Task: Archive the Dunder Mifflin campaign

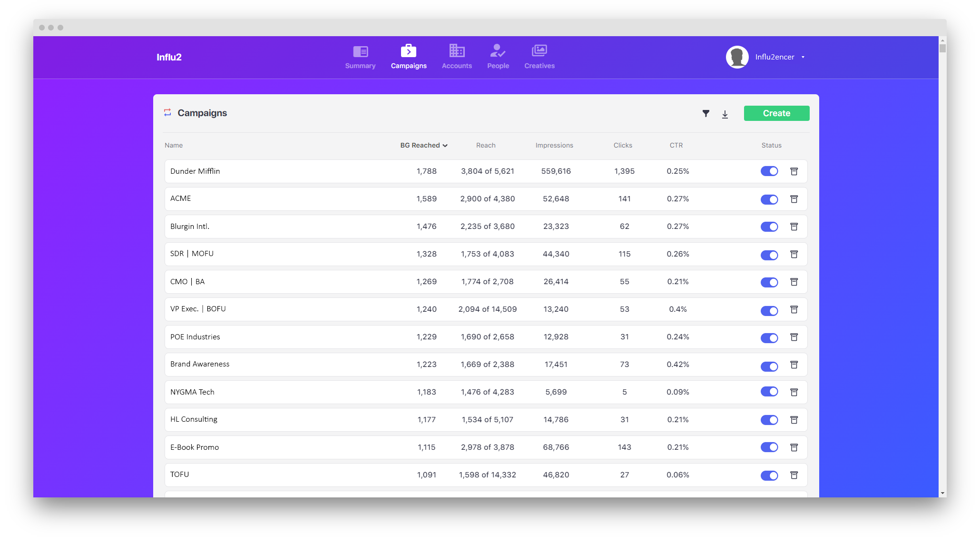Action: pyautogui.click(x=794, y=171)
